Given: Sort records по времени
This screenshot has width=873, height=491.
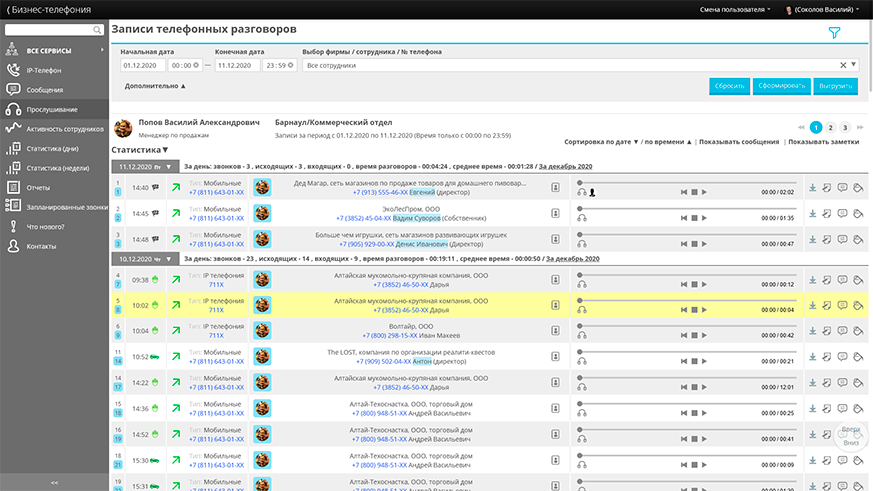Looking at the screenshot, I should click(668, 142).
